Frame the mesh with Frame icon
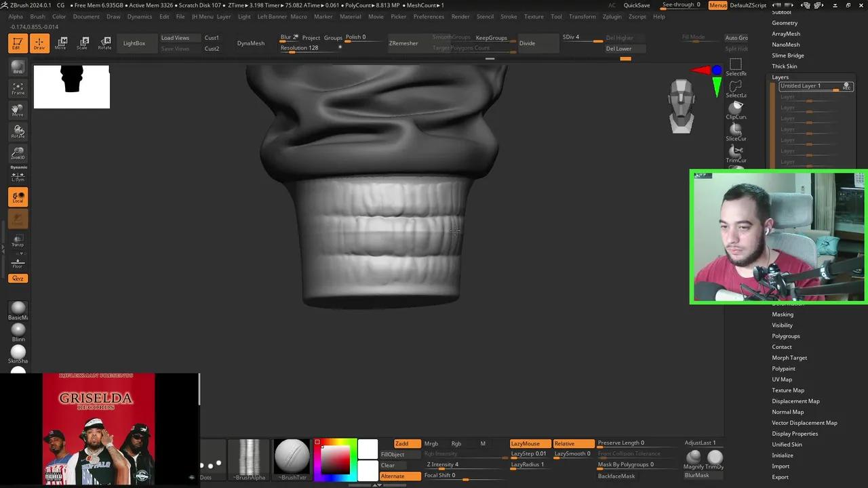868x488 pixels. click(x=18, y=89)
